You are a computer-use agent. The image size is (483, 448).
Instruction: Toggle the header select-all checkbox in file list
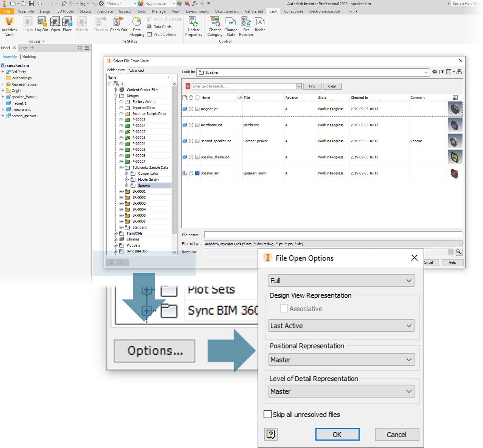197,97
